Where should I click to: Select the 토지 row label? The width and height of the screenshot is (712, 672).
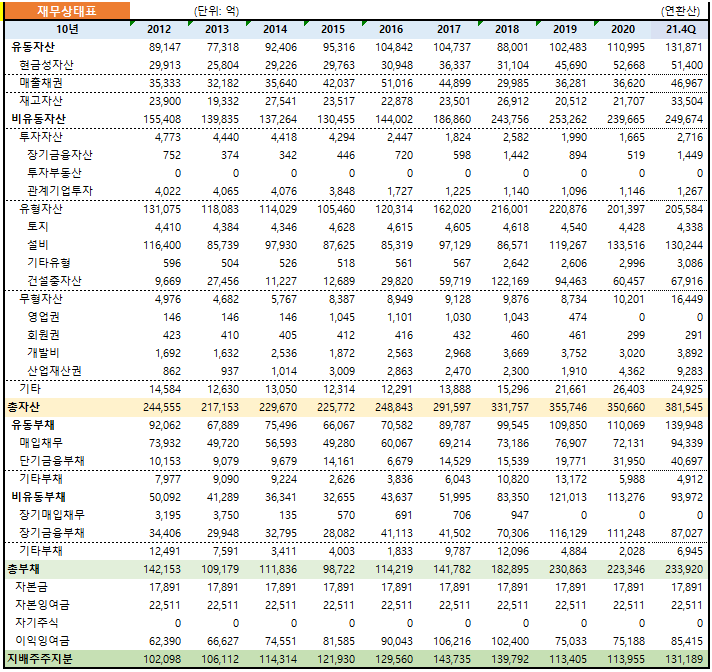point(38,227)
